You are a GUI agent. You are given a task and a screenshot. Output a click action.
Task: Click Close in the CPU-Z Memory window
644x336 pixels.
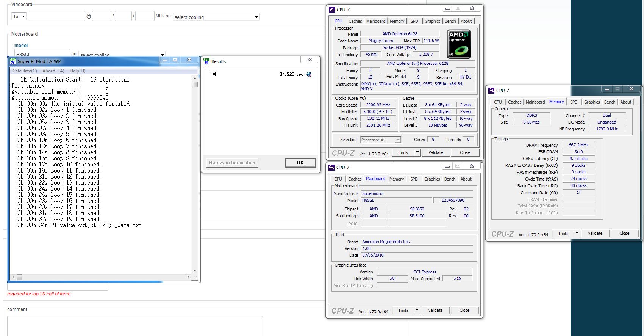[624, 233]
